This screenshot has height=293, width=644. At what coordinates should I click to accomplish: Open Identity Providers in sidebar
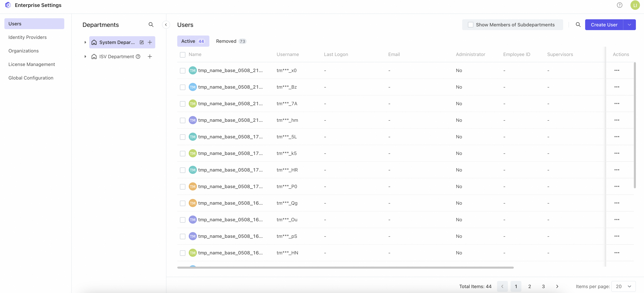(x=28, y=37)
